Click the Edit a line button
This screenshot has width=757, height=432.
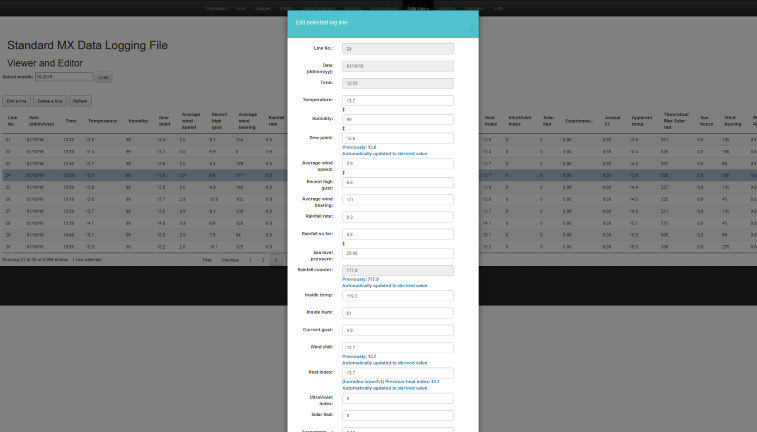[16, 101]
